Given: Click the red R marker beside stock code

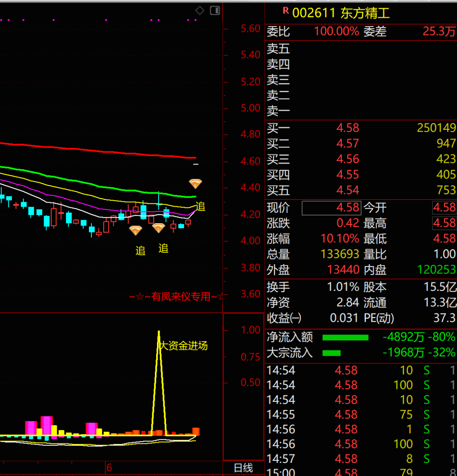Looking at the screenshot, I should (286, 11).
